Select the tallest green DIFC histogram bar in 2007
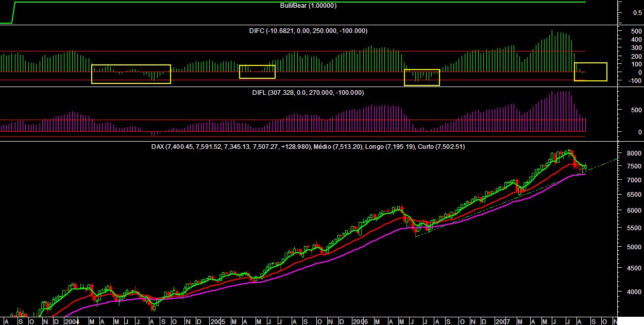Image resolution: width=644 pixels, height=325 pixels. 551,46
